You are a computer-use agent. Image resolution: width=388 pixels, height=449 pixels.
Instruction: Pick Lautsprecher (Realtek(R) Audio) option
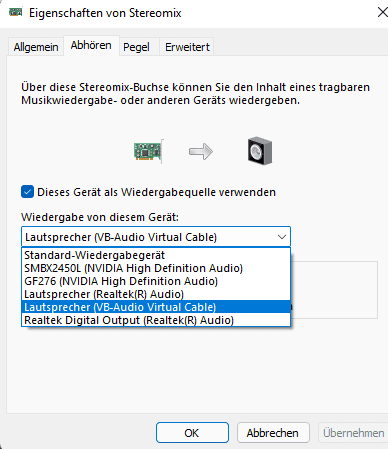pos(156,294)
